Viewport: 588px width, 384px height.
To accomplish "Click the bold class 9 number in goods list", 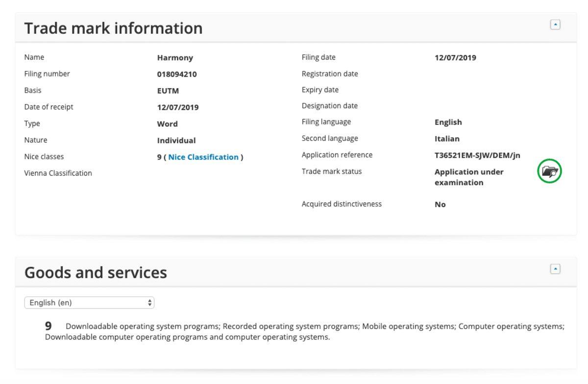I will click(49, 326).
